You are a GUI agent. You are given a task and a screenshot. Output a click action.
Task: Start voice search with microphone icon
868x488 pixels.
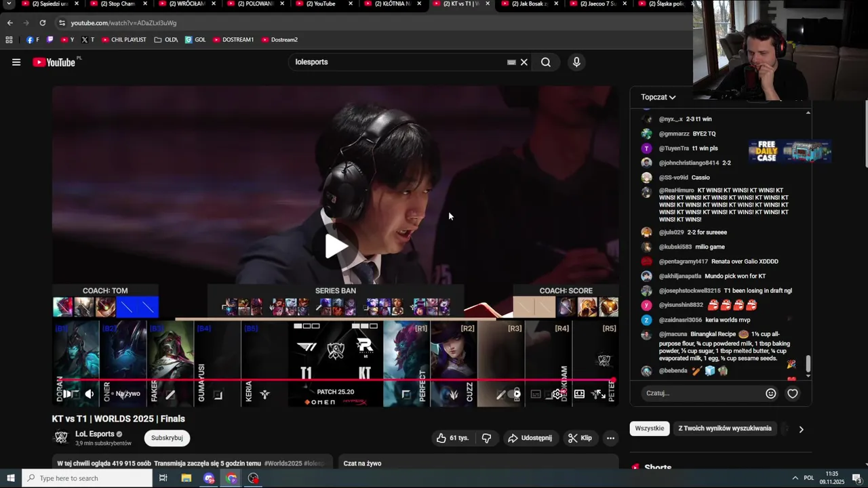point(576,62)
